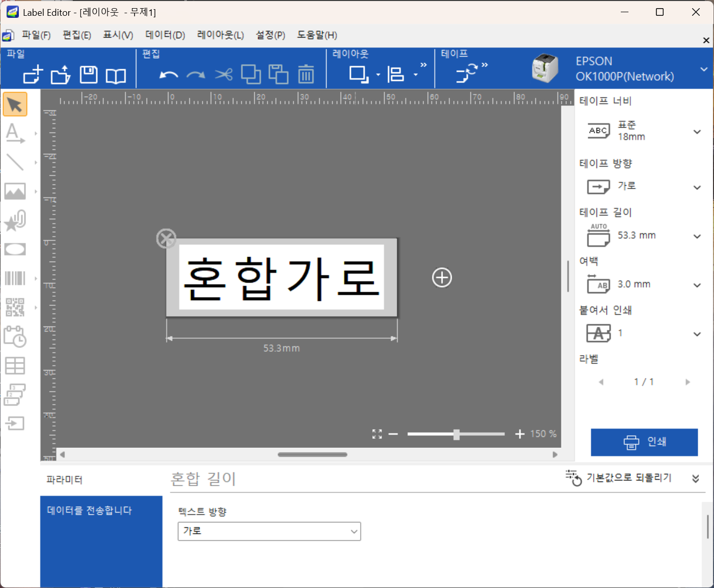Open the 도움말(H) menu

(317, 35)
